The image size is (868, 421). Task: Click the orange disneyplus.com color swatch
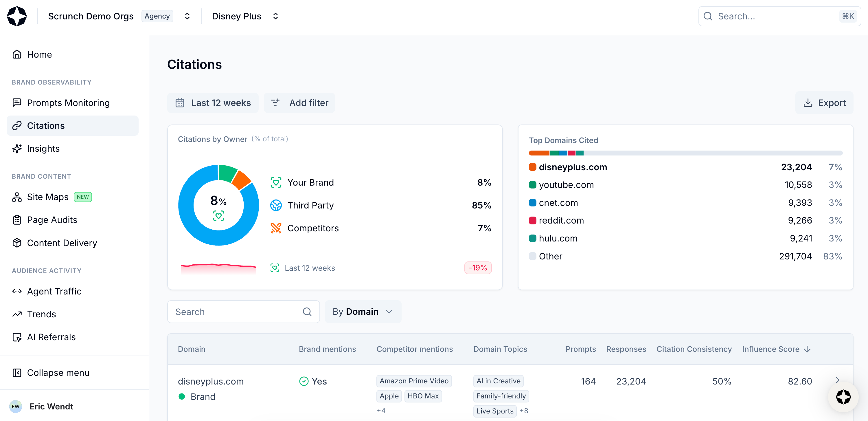[532, 167]
